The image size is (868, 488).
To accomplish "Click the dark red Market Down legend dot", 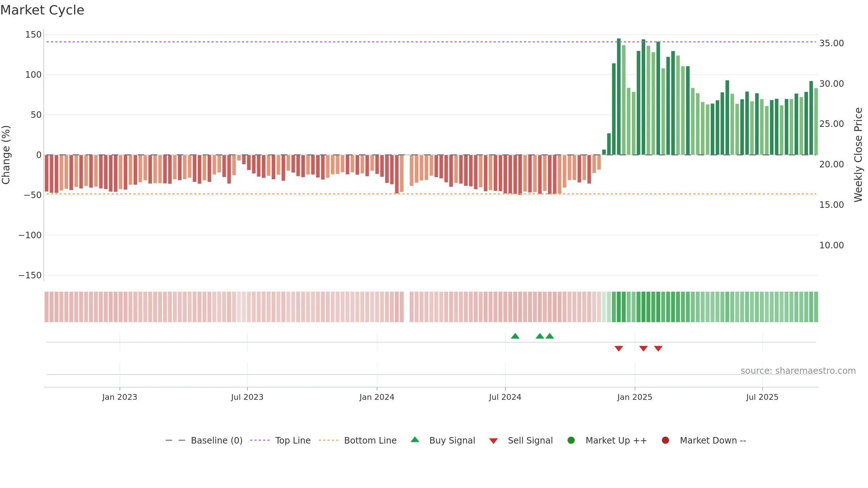I will pos(665,440).
